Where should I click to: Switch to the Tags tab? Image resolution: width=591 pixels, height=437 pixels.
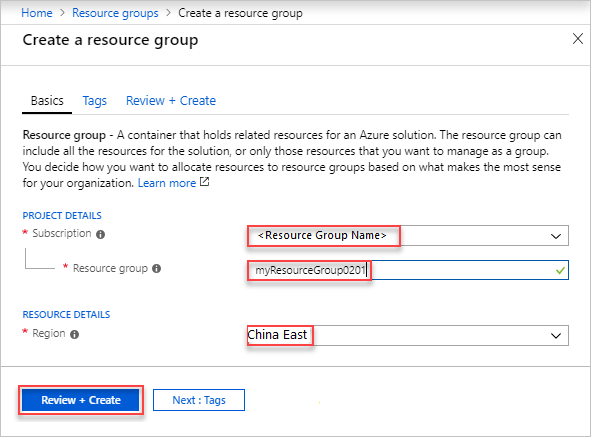pos(95,101)
